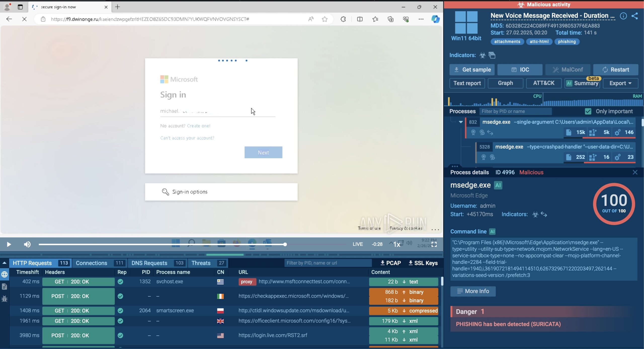Click the browser back arrow

click(9, 19)
